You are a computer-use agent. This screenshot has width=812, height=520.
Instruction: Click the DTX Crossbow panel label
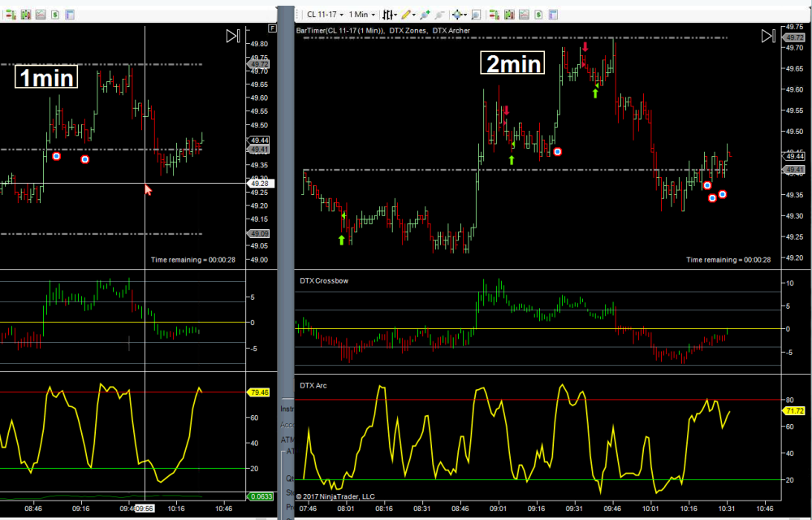coord(326,280)
